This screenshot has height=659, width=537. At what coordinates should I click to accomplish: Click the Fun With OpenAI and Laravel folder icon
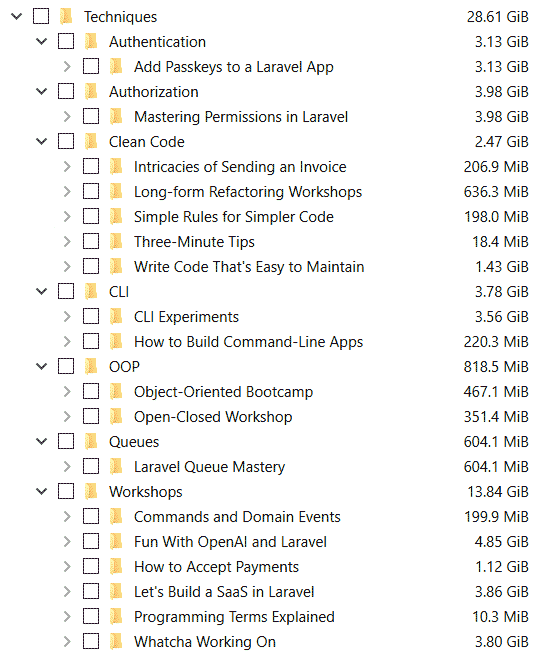click(116, 542)
